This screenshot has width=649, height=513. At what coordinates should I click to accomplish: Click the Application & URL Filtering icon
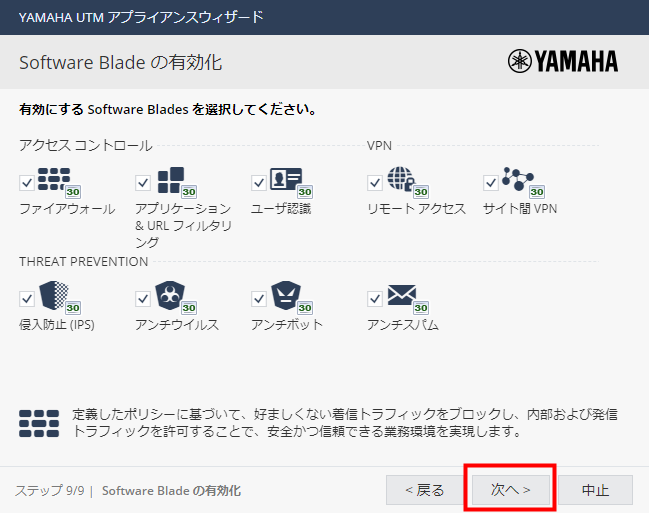pyautogui.click(x=170, y=180)
